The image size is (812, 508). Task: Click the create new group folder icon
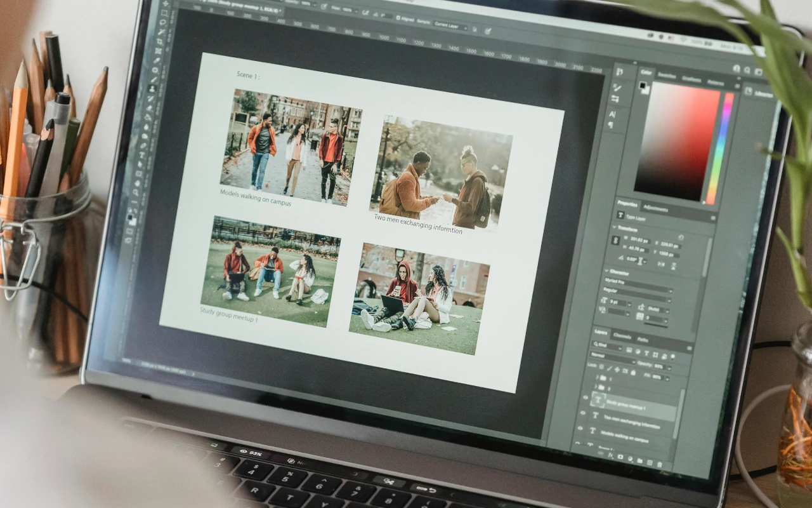click(639, 460)
